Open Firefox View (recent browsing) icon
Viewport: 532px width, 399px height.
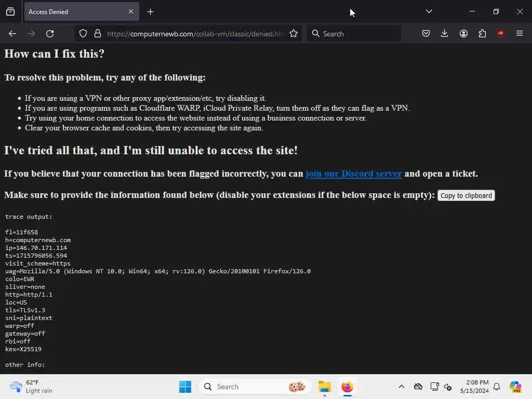(10, 12)
